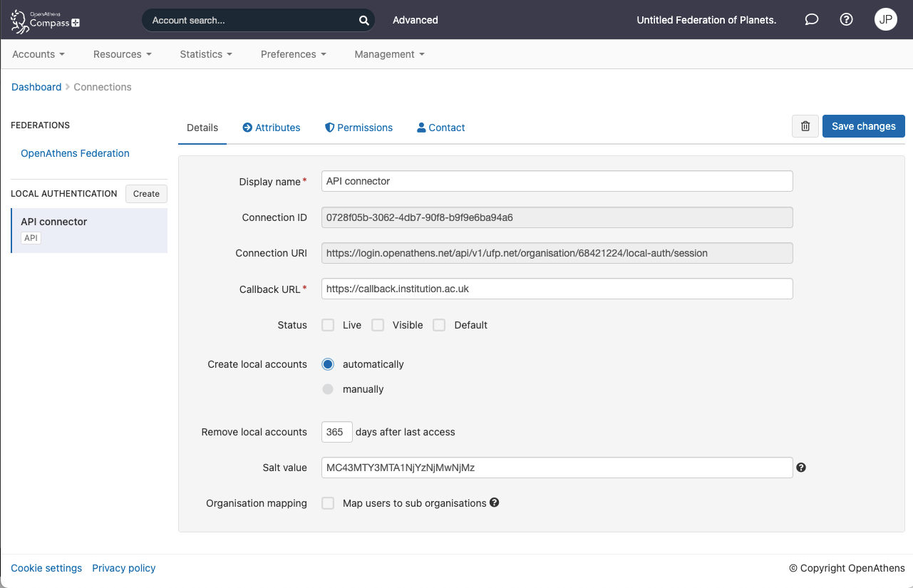The image size is (913, 588).
Task: Open the chat feedback bubble icon
Action: coord(811,19)
